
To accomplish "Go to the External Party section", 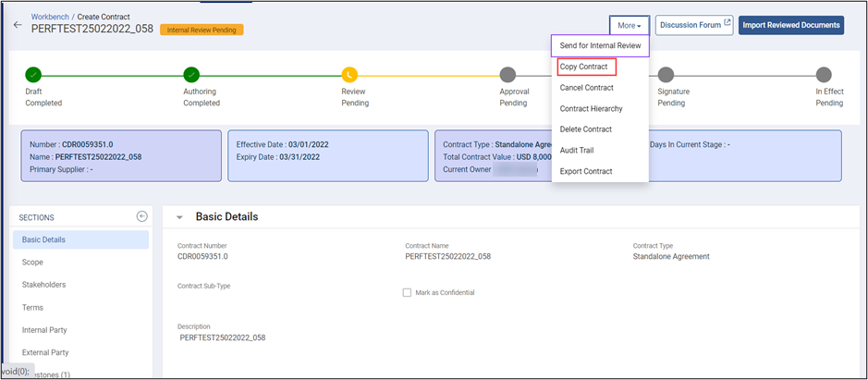I will pos(45,352).
